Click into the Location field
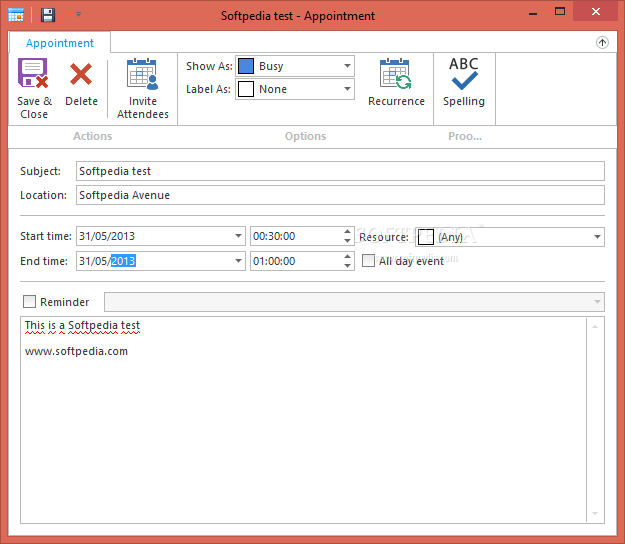Screen dimensions: 625x544 (340, 195)
